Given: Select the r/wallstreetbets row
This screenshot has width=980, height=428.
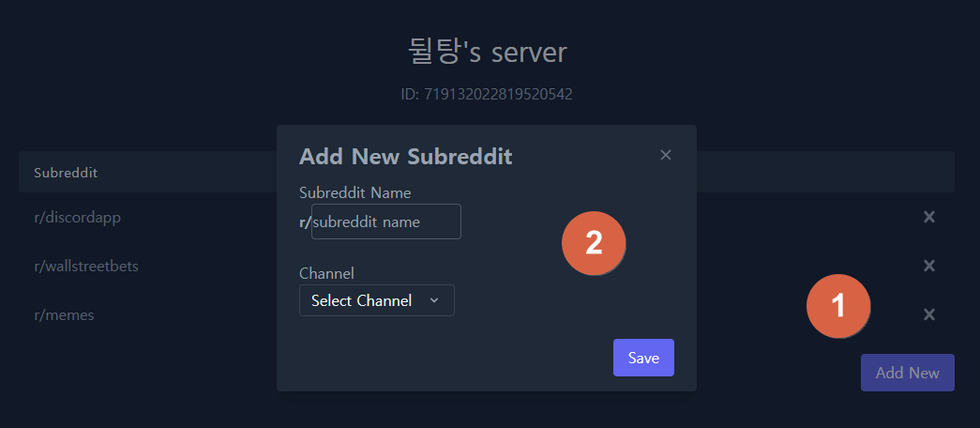Looking at the screenshot, I should pos(487,266).
